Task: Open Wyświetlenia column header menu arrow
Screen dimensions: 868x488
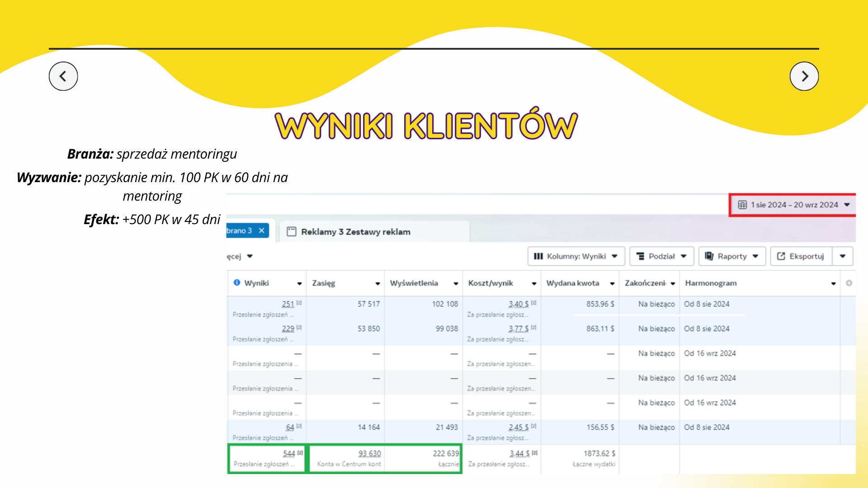Action: [x=456, y=283]
